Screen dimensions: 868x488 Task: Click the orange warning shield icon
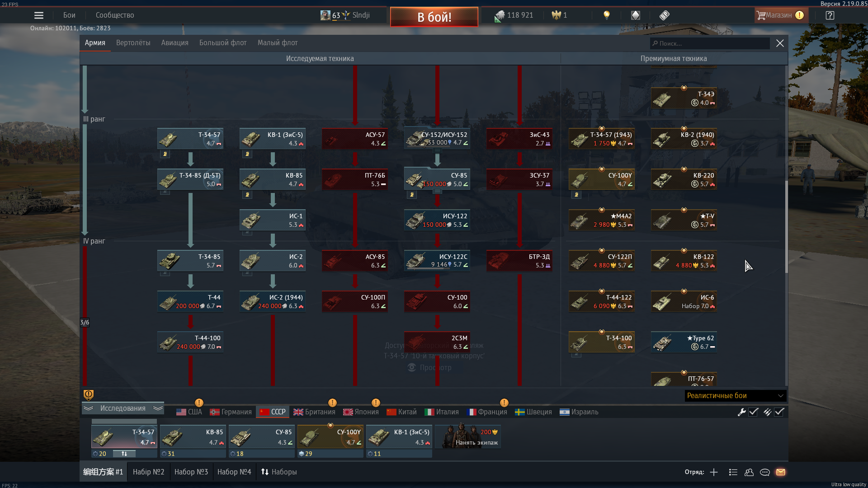click(x=89, y=395)
